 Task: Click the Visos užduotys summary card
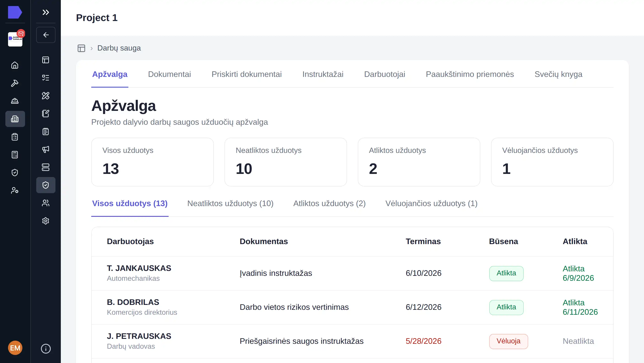(x=153, y=162)
